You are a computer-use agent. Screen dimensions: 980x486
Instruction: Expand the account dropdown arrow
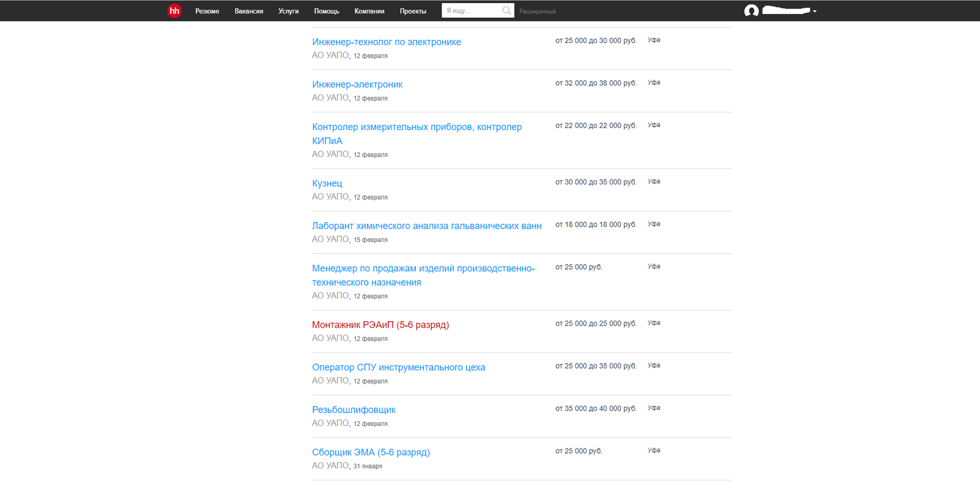pyautogui.click(x=815, y=12)
